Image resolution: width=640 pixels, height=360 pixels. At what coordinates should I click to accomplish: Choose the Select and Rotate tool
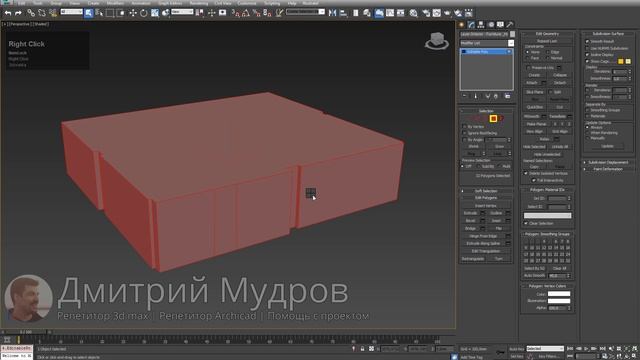pos(144,13)
